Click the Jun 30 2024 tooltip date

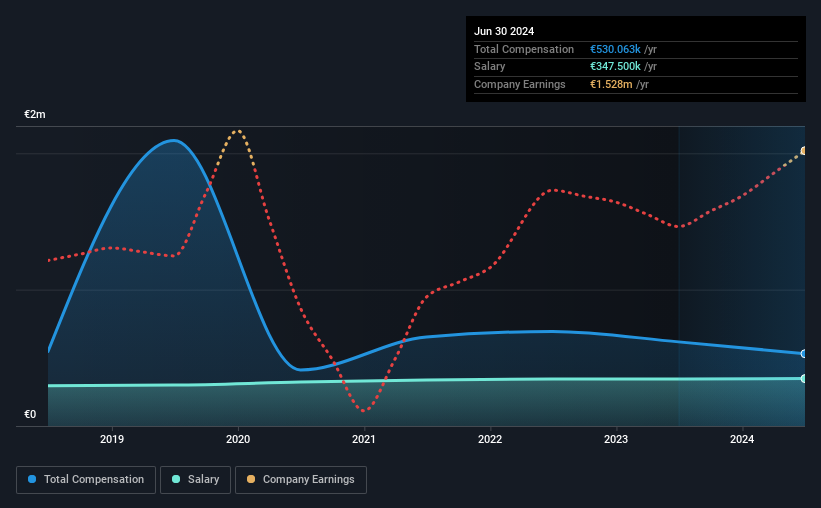pos(504,31)
